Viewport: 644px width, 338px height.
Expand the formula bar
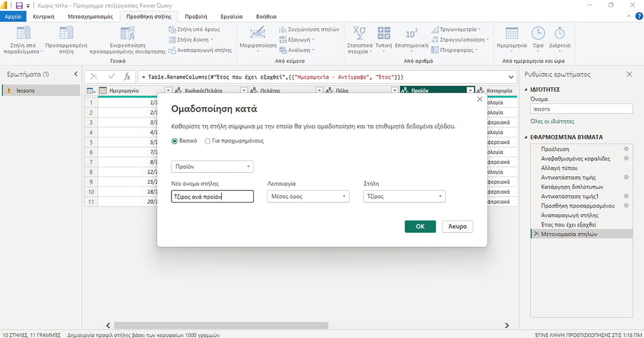click(x=511, y=77)
